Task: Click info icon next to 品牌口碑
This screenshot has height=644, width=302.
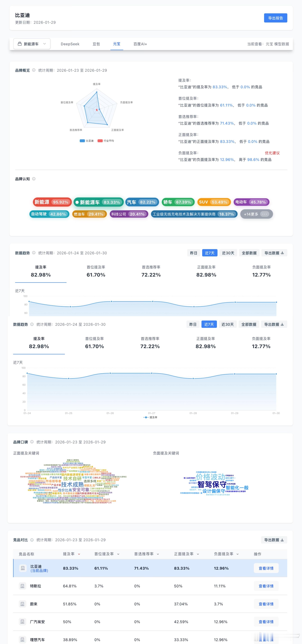Action: coord(32,442)
